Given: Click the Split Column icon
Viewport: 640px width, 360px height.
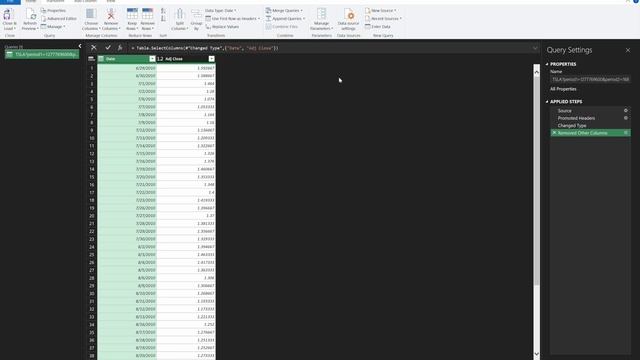Looking at the screenshot, I should pos(180,15).
